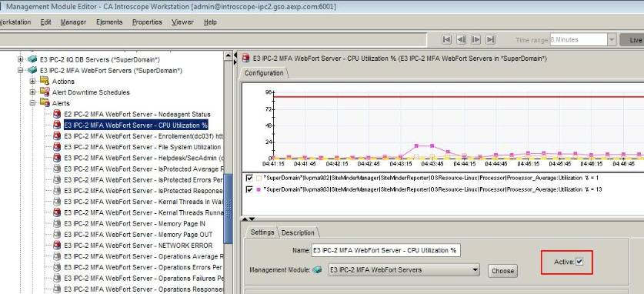Click the Actions folder icon

45,81
